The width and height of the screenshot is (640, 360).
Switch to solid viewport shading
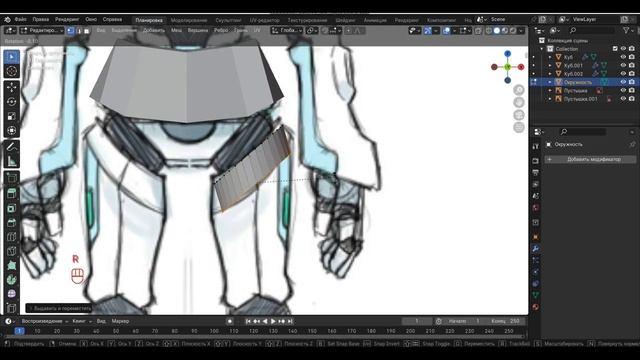pos(497,31)
